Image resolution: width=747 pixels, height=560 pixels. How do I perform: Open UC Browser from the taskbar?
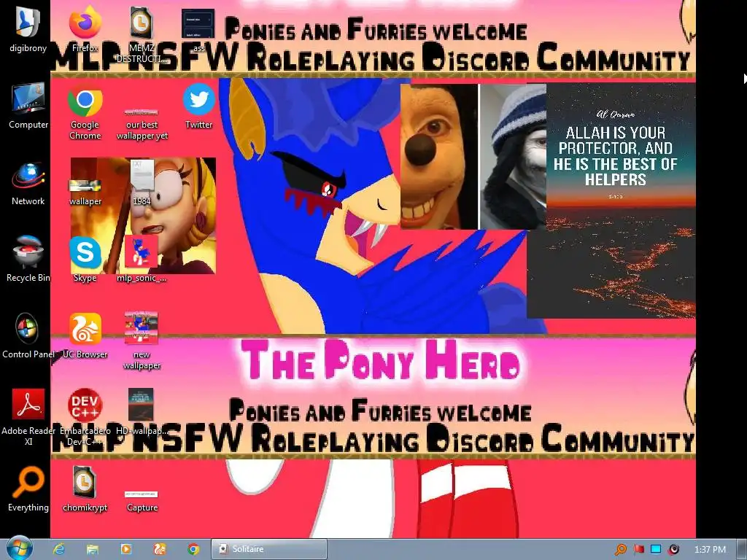click(160, 549)
